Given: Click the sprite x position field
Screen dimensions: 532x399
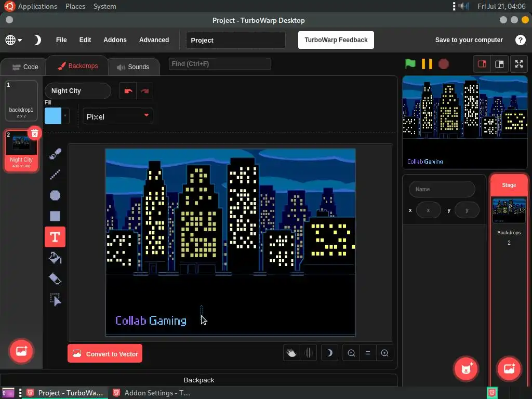Looking at the screenshot, I should (x=428, y=210).
